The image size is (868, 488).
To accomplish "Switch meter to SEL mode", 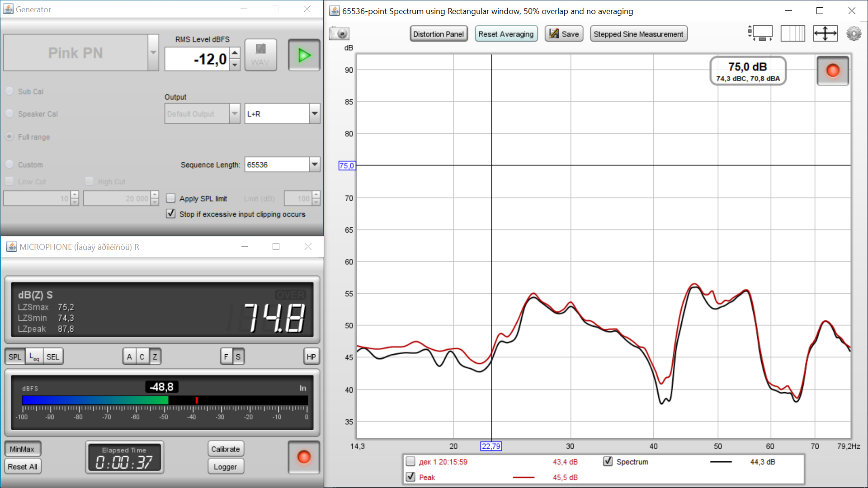I will point(53,357).
